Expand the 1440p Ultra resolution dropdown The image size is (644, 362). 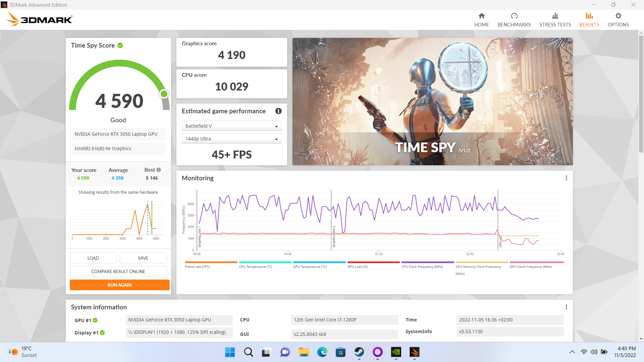[x=231, y=139]
